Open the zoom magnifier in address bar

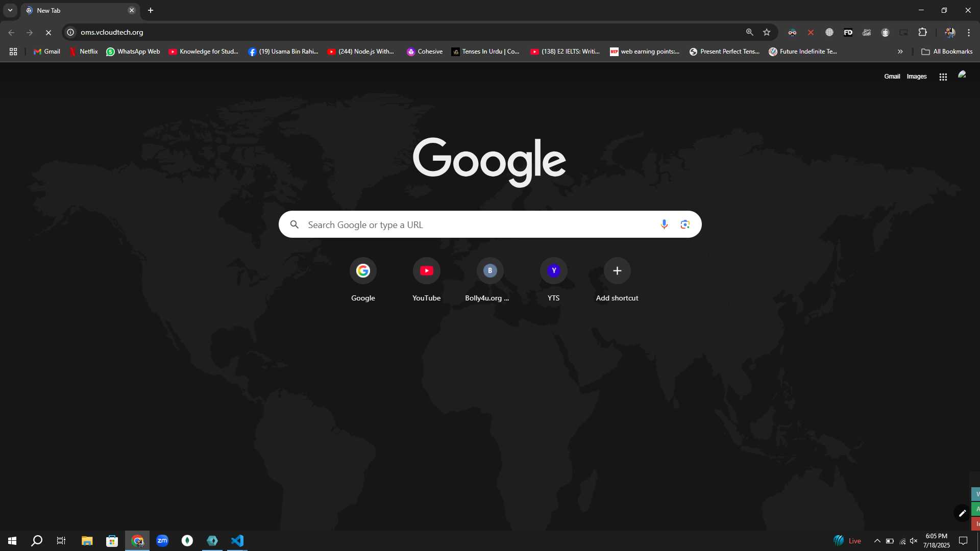pos(749,32)
